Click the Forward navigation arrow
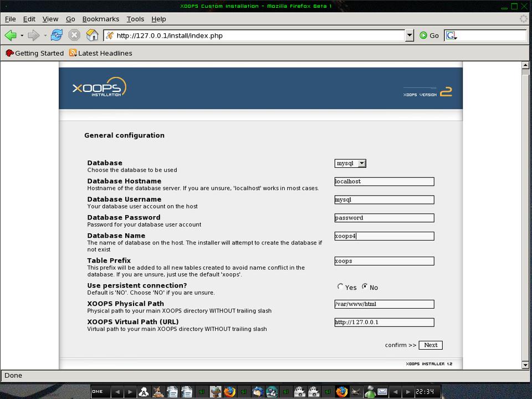 pyautogui.click(x=33, y=35)
